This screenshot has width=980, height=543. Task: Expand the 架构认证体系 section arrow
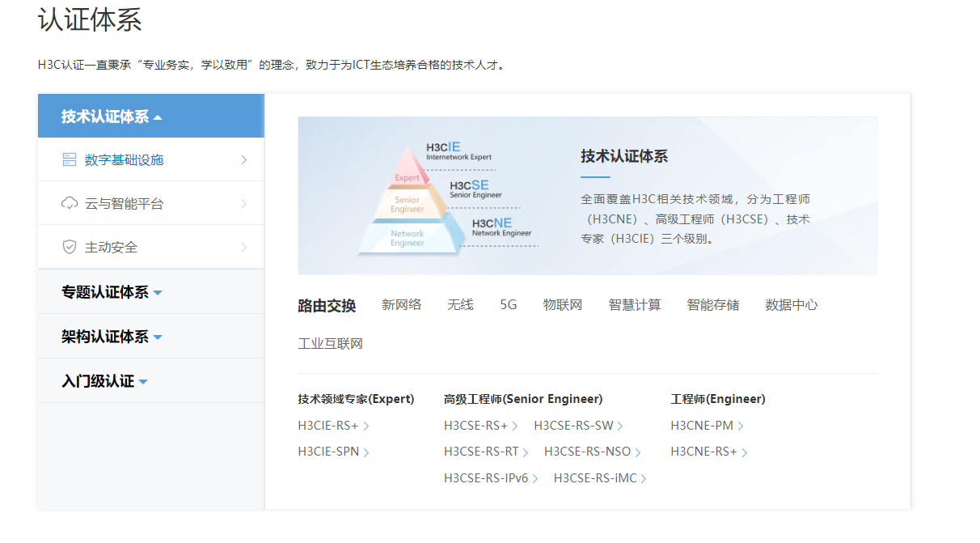(158, 337)
